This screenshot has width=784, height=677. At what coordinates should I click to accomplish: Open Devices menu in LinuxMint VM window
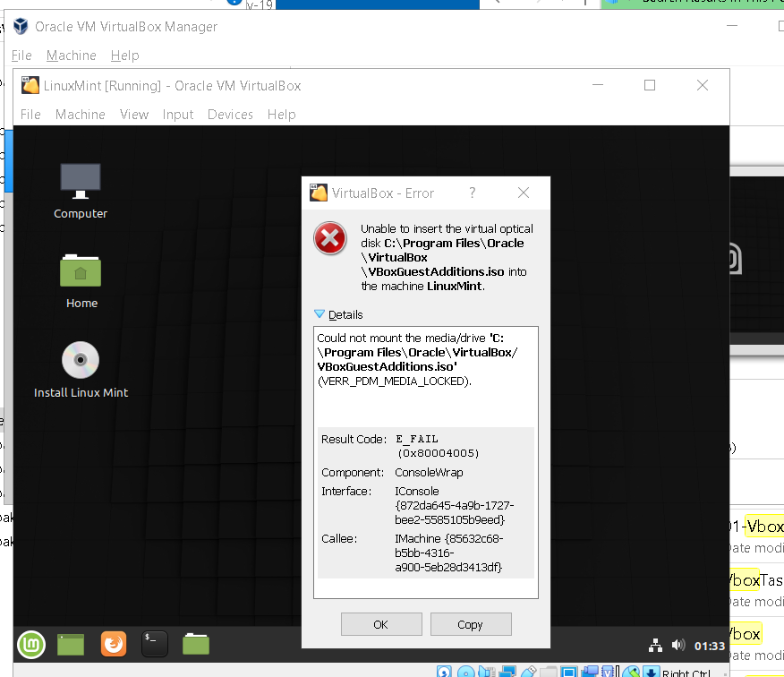[230, 115]
